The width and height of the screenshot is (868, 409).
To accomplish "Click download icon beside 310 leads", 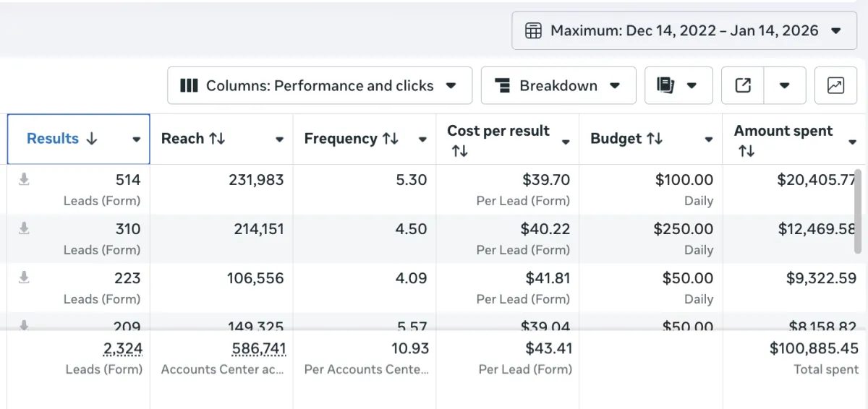I will (x=24, y=229).
